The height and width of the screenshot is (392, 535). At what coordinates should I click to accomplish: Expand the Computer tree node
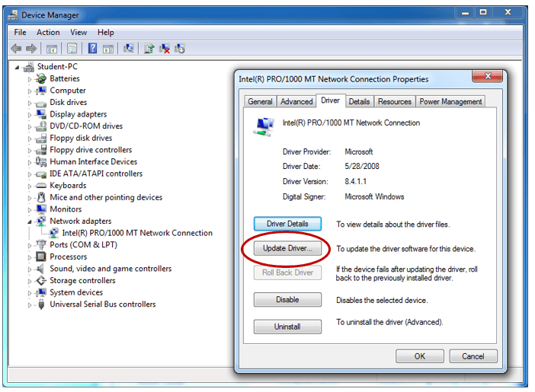(30, 91)
